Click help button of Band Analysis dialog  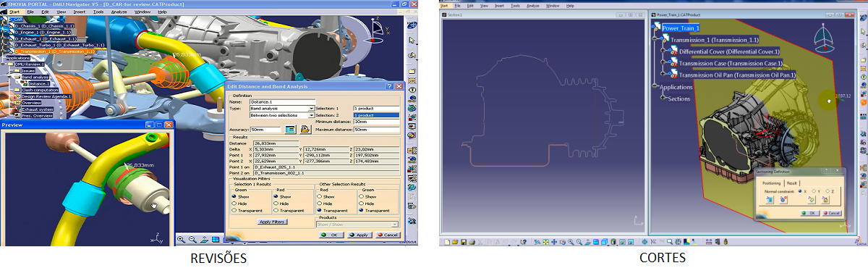point(388,86)
